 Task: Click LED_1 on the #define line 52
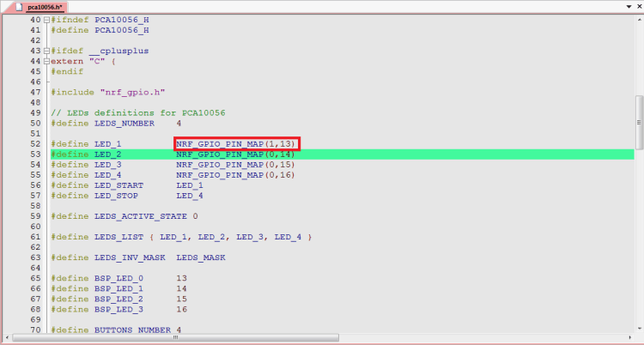(107, 144)
